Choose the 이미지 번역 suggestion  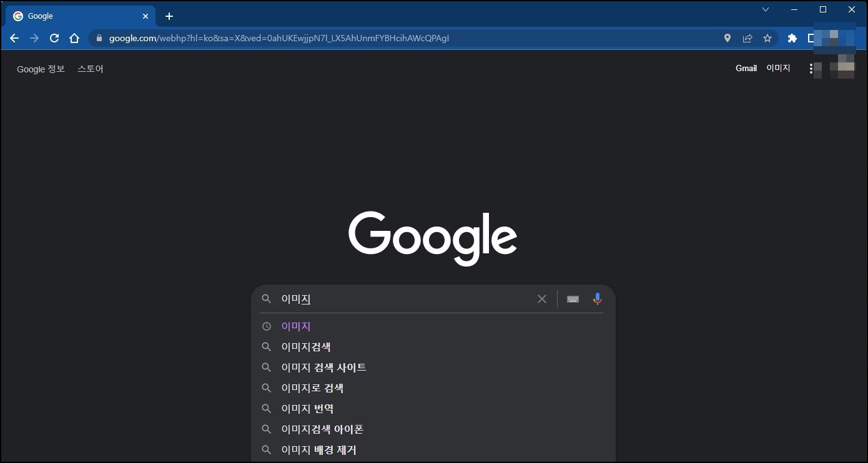pyautogui.click(x=433, y=409)
